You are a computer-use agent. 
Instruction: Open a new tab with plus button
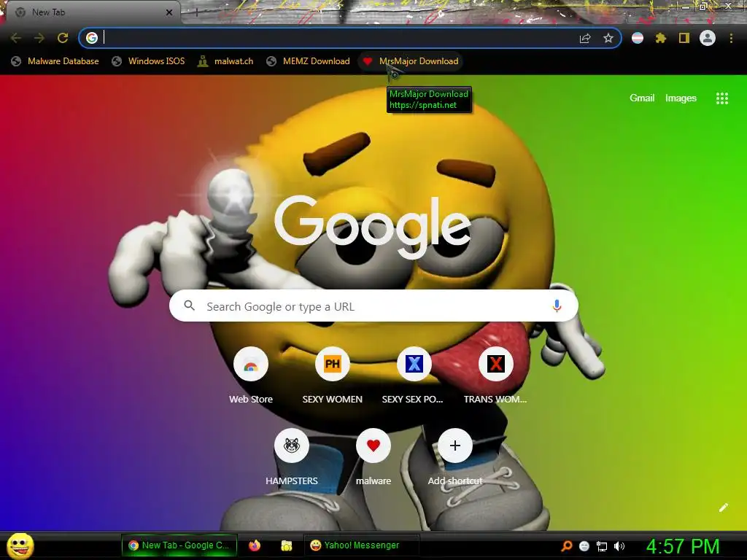pyautogui.click(x=196, y=13)
